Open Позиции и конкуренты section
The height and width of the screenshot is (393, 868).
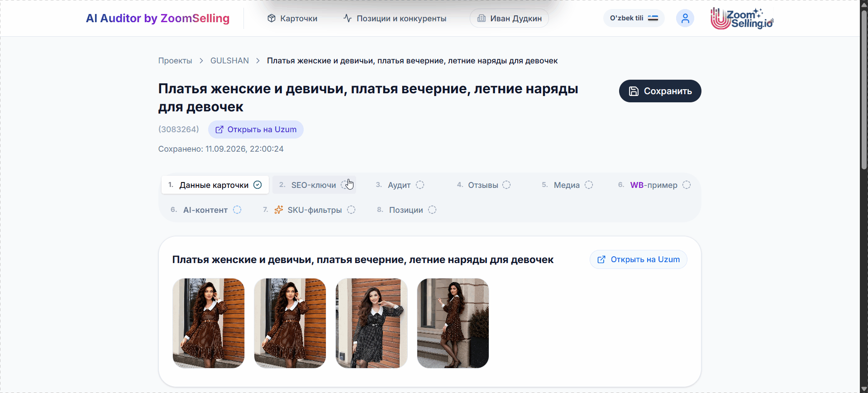[x=395, y=19]
